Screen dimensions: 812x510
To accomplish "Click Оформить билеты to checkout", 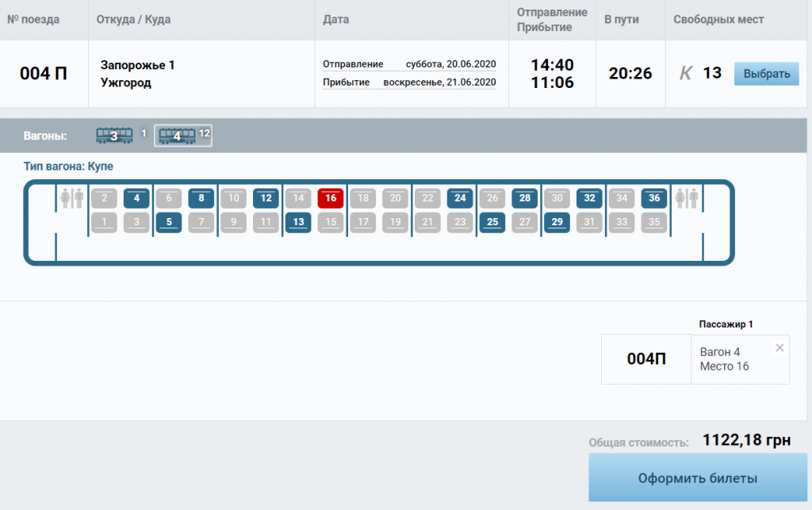I will tap(697, 478).
